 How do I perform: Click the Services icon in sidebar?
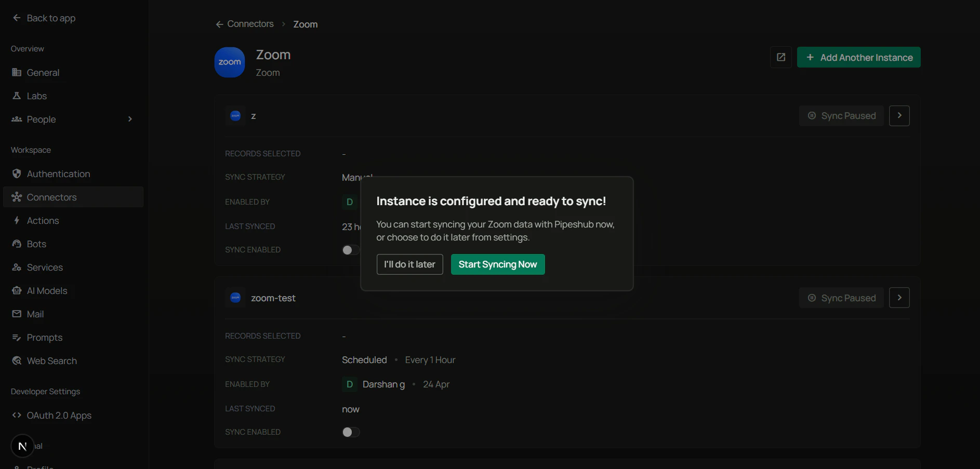pyautogui.click(x=17, y=267)
